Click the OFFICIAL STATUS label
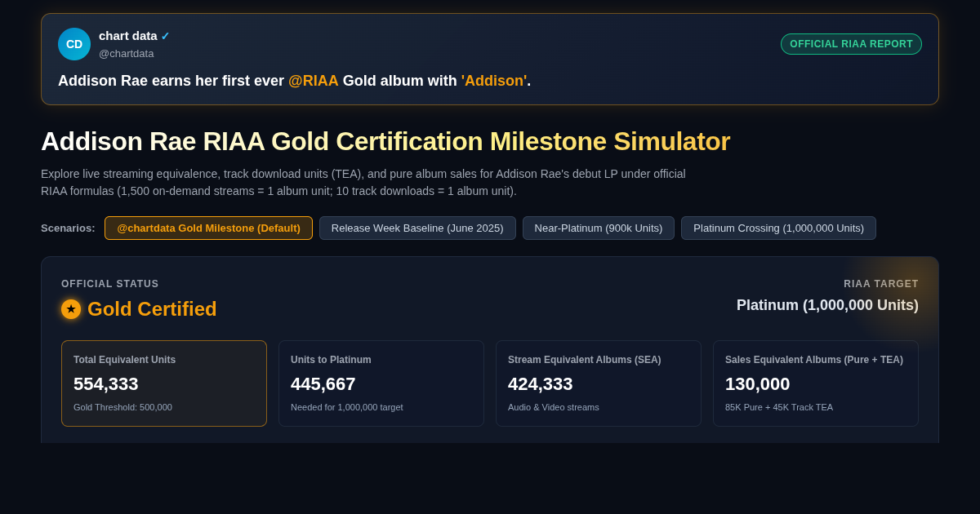The height and width of the screenshot is (514, 980). pos(110,284)
